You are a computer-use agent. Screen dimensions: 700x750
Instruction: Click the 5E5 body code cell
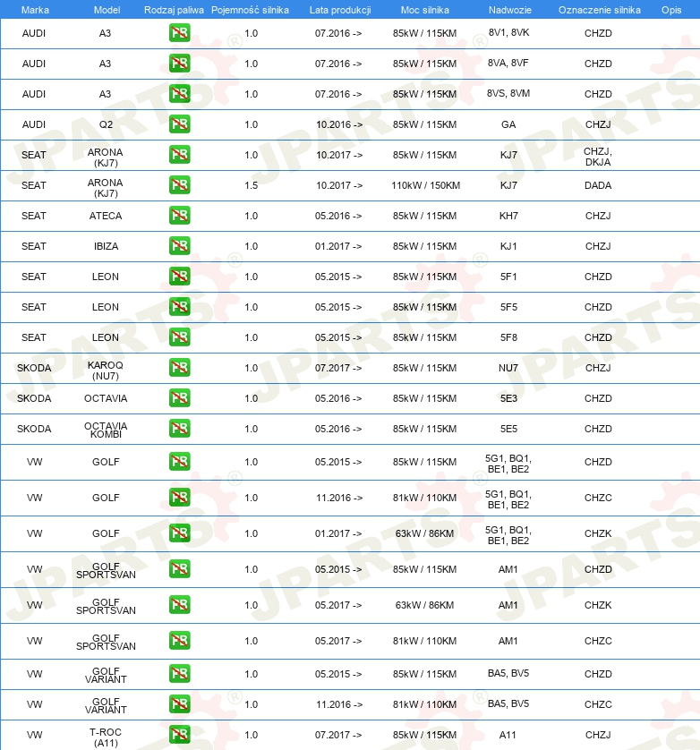(508, 429)
